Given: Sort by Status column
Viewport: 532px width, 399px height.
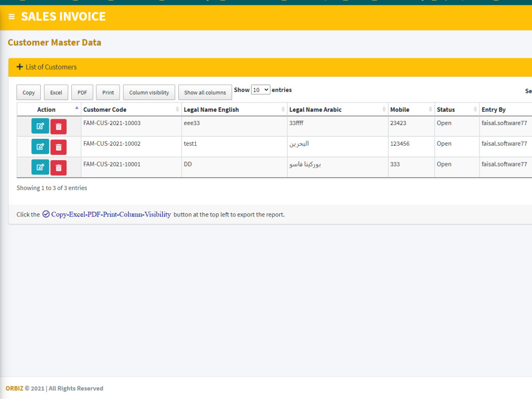Looking at the screenshot, I should 456,110.
